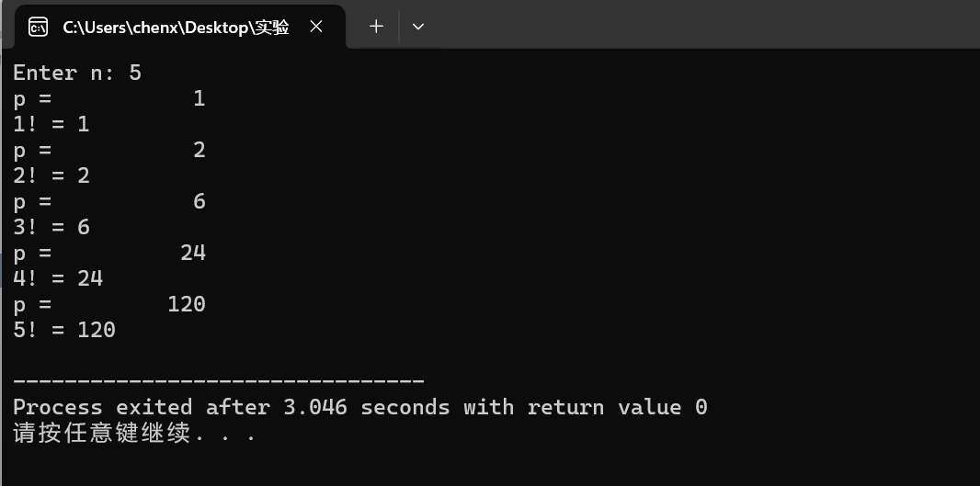Click the value 120 in the p line
The height and width of the screenshot is (486, 980).
pos(187,304)
